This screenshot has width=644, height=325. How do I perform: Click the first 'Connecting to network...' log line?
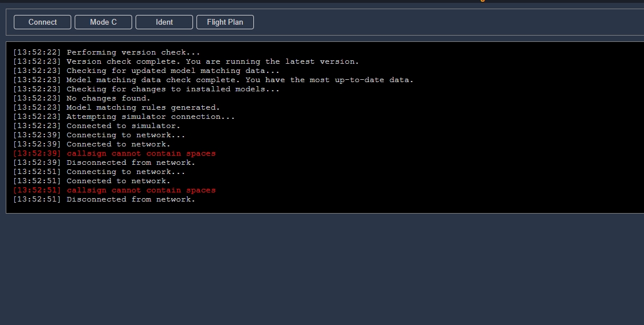pyautogui.click(x=126, y=135)
